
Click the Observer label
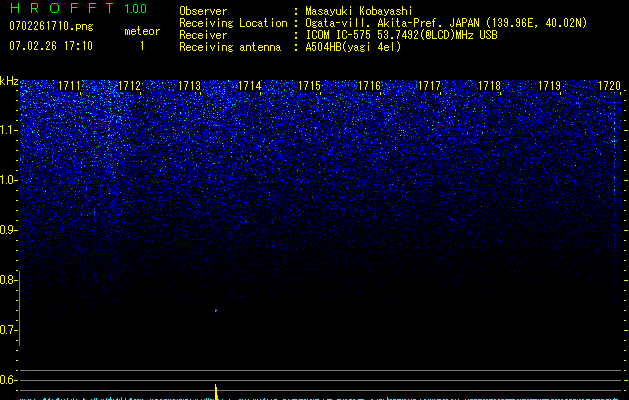click(203, 11)
